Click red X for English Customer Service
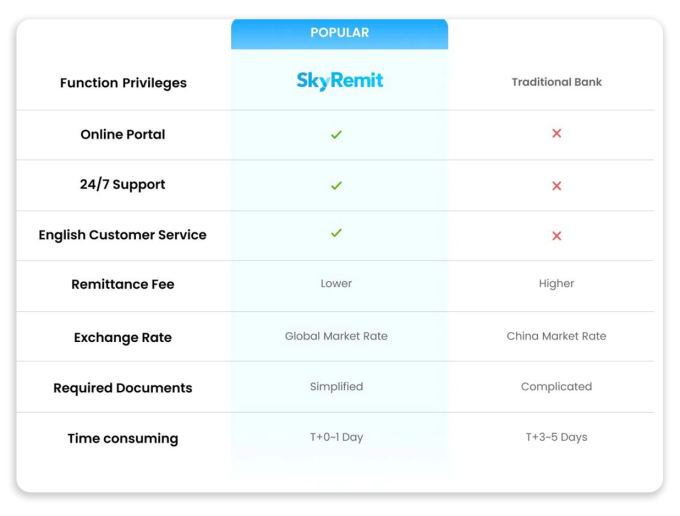680x516 pixels. tap(557, 236)
